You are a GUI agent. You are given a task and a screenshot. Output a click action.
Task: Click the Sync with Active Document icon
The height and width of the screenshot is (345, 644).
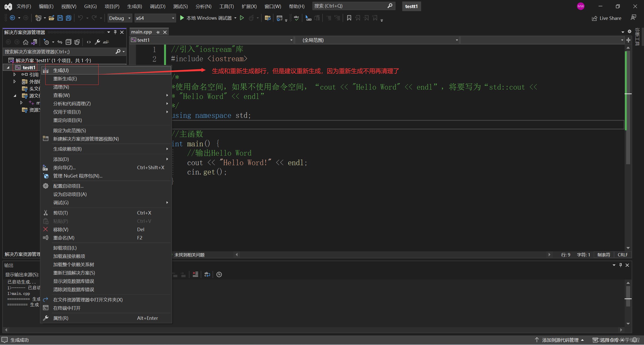point(60,42)
